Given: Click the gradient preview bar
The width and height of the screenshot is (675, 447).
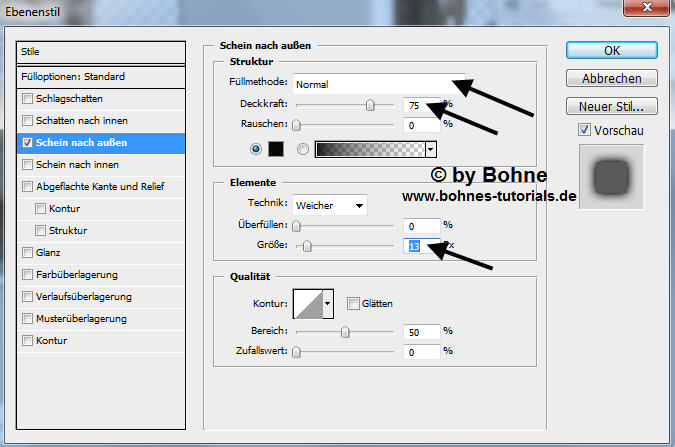Looking at the screenshot, I should tap(370, 149).
